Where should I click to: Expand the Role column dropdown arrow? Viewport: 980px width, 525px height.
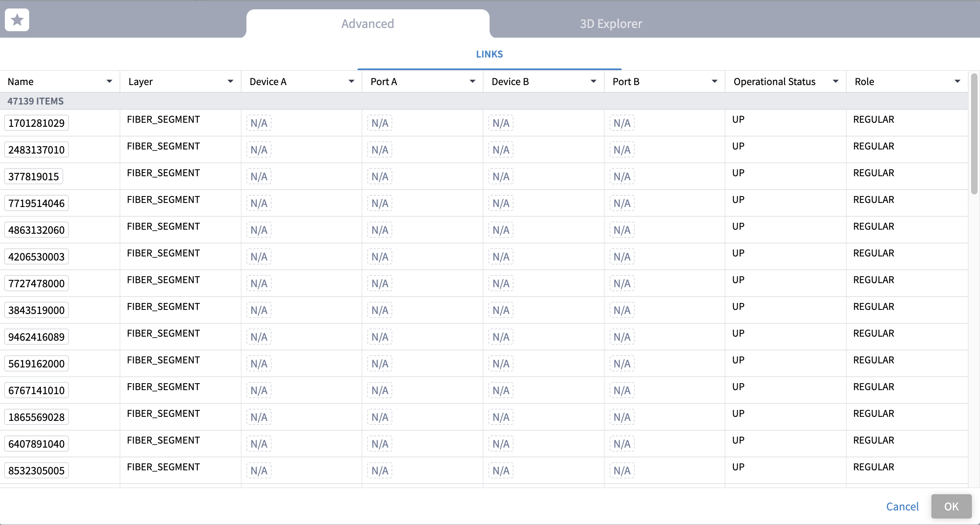(957, 81)
